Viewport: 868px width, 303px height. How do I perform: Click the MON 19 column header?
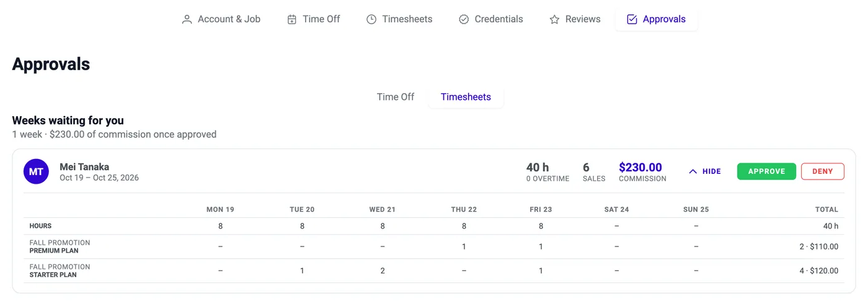click(220, 209)
